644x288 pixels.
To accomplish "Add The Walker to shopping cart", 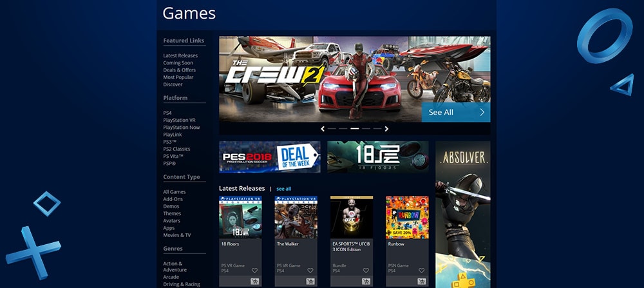I will pyautogui.click(x=310, y=282).
